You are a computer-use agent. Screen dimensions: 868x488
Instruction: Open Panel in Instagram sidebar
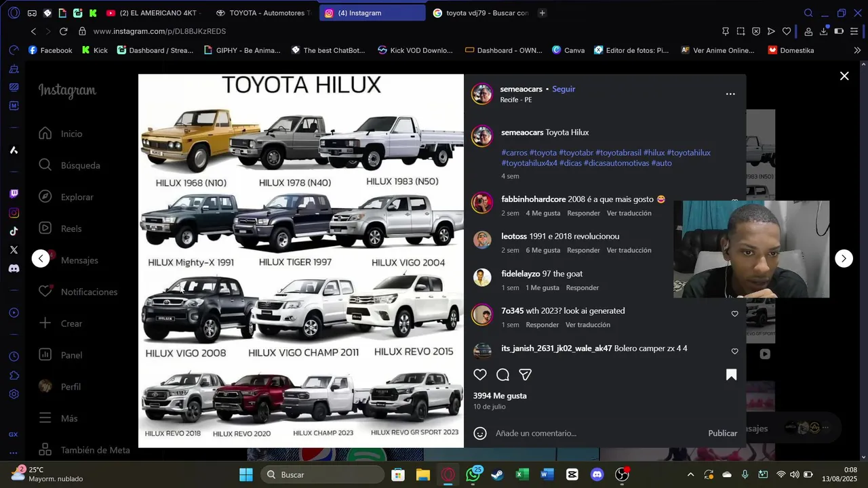pos(60,355)
